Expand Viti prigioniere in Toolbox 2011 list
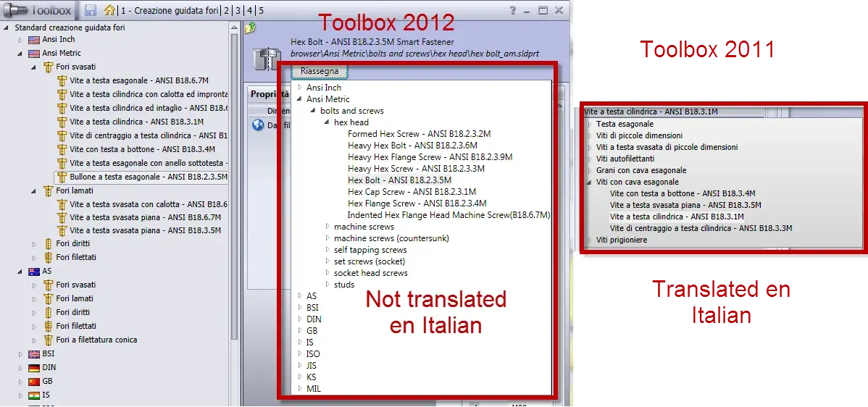Viewport: 868px width, 407px height. click(590, 240)
